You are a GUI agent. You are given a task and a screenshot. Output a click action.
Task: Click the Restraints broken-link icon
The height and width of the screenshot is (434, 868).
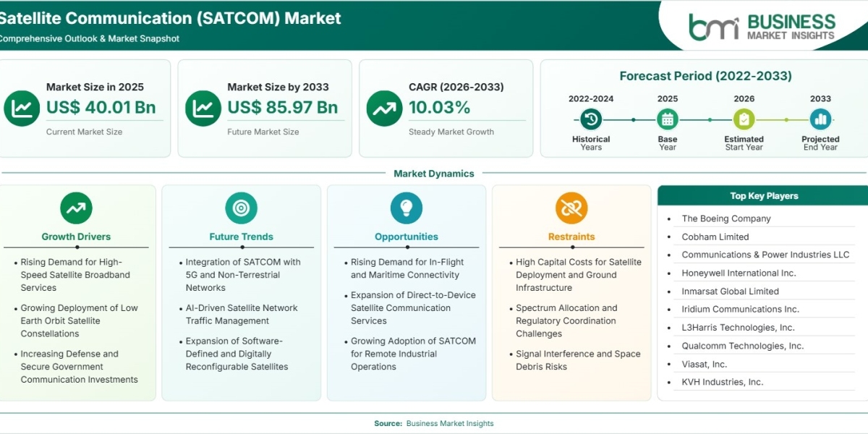pos(571,208)
